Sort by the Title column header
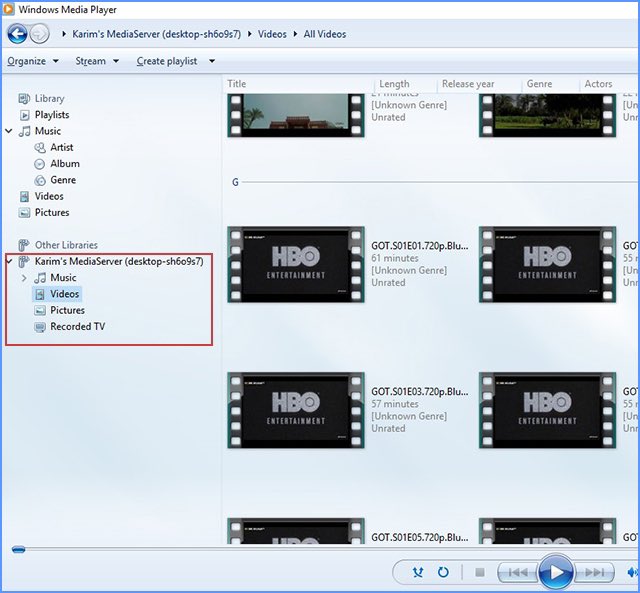The height and width of the screenshot is (593, 640). pyautogui.click(x=299, y=84)
